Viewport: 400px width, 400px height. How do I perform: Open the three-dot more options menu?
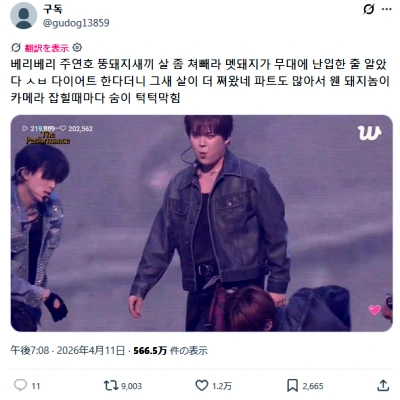coord(387,9)
